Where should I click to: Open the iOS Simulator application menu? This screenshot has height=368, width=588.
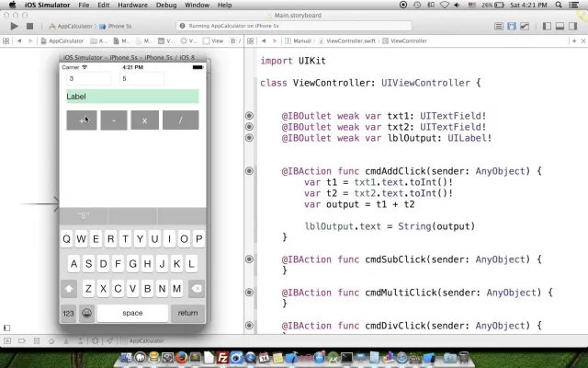47,5
